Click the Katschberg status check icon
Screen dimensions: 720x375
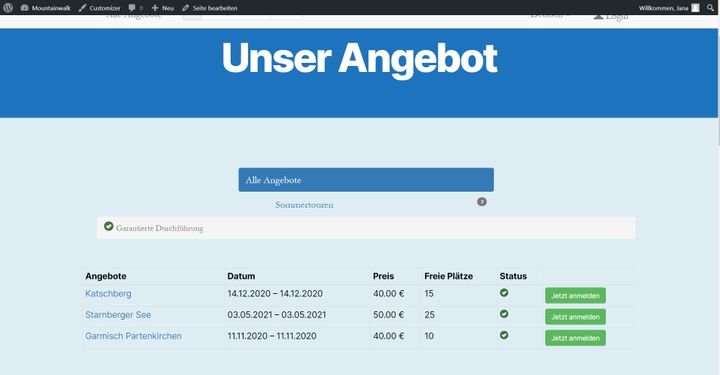504,292
